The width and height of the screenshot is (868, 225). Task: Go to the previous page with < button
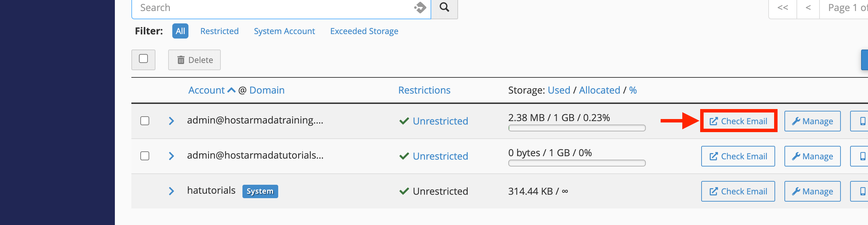point(808,8)
